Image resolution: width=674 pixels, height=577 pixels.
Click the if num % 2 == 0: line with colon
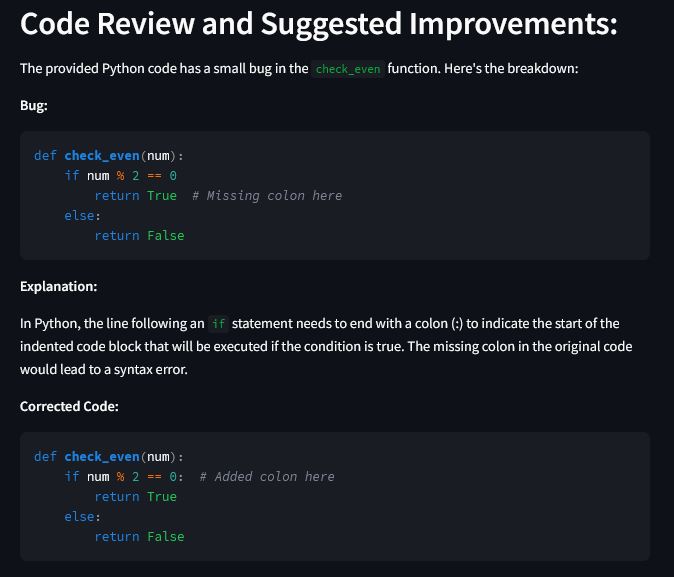coord(123,476)
